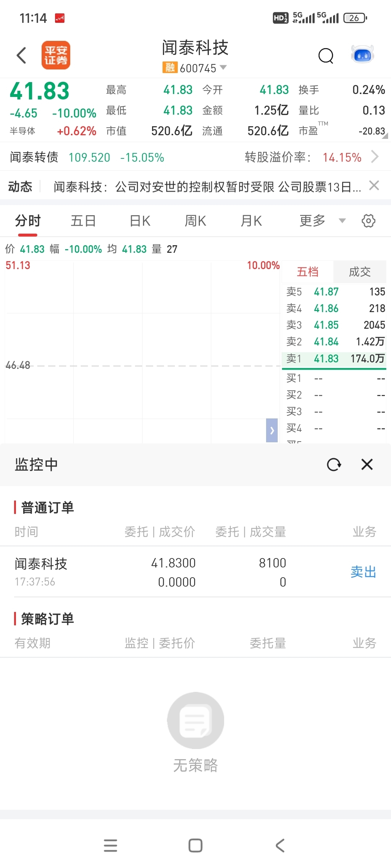Switch to 月K chart tab
This screenshot has height=868, width=391.
click(251, 221)
